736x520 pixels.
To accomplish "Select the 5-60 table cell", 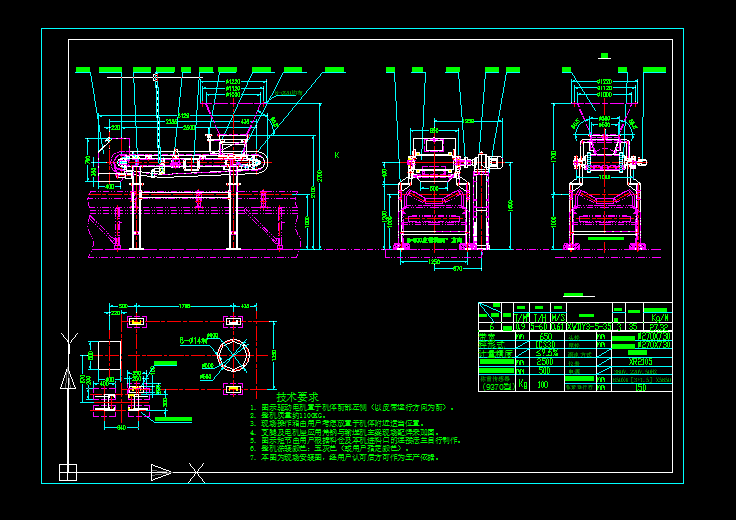I will 539,327.
